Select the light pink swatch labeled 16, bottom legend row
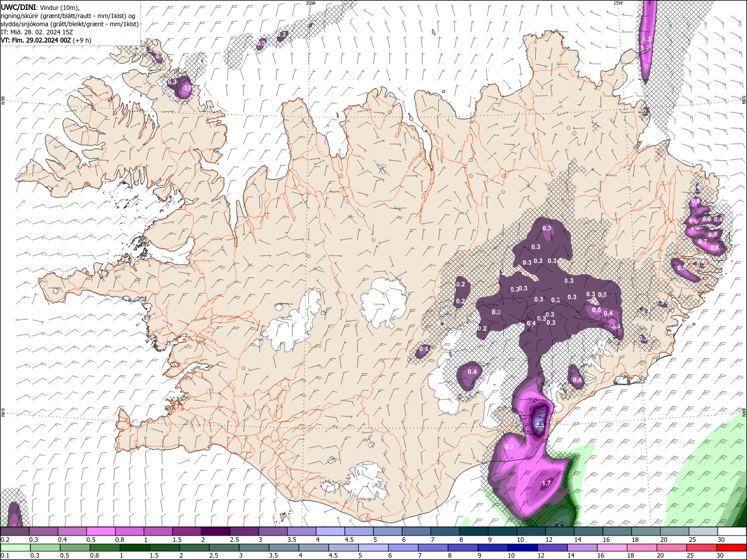 click(x=612, y=548)
